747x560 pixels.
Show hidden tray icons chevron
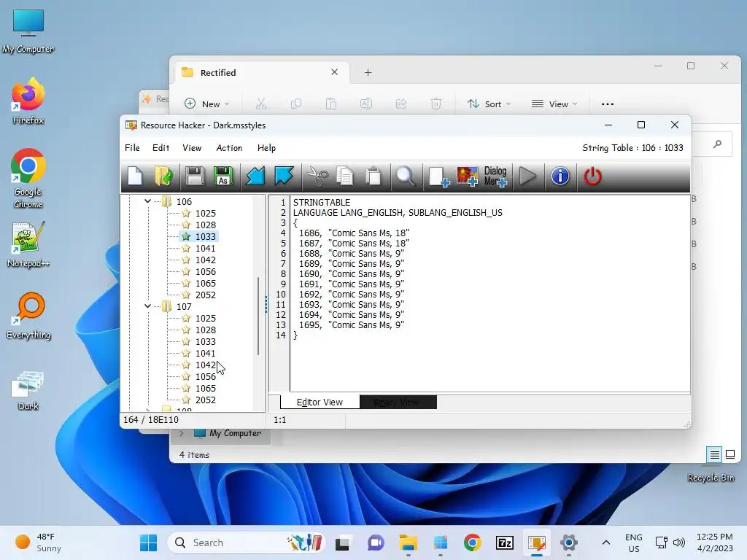coord(606,542)
